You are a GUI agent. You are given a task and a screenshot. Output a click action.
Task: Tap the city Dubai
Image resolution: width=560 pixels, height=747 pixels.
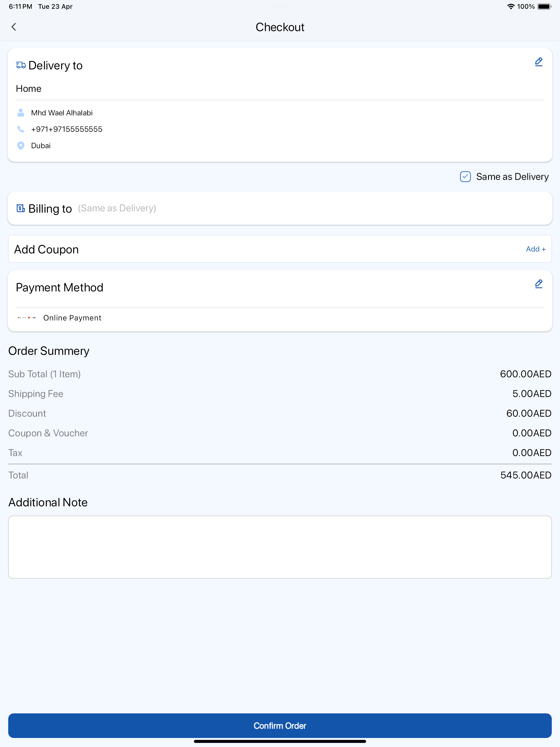point(41,145)
